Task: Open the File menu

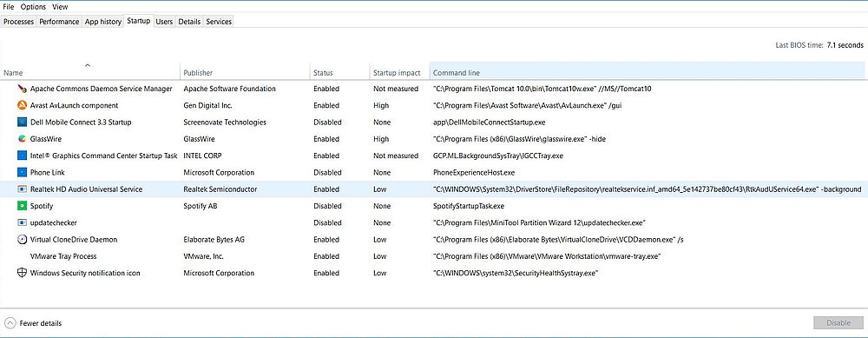Action: 9,7
